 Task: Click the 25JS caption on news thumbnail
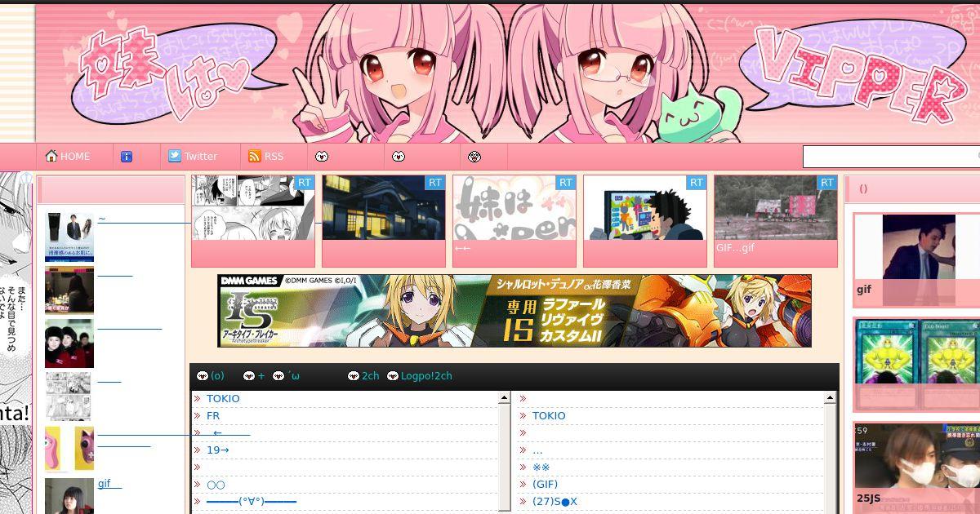869,498
